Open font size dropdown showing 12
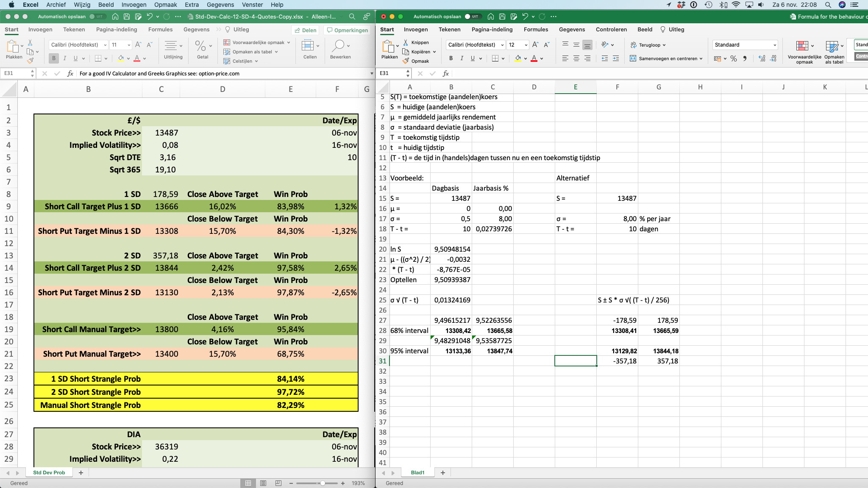Image resolution: width=868 pixels, height=488 pixels. pos(526,44)
